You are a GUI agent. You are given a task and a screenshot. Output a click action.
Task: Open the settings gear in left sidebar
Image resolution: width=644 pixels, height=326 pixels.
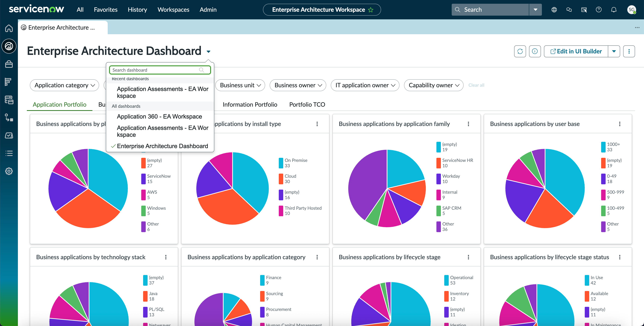(9, 171)
